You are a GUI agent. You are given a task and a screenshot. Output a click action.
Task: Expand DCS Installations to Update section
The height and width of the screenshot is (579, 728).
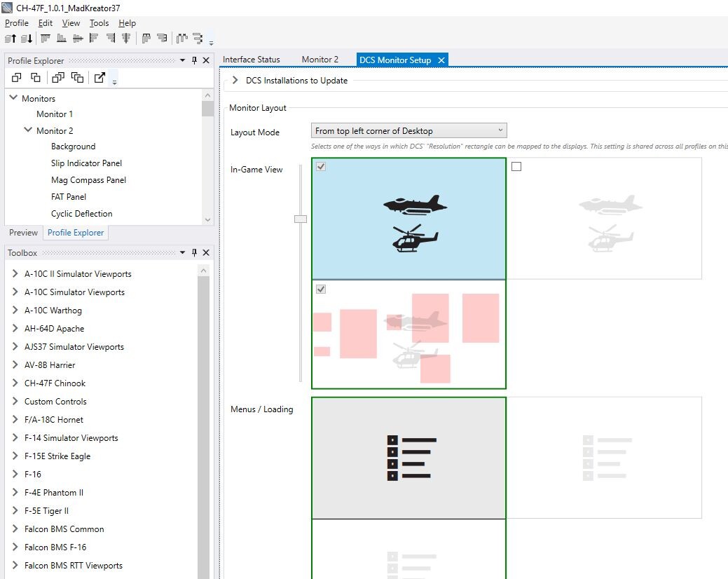coord(235,80)
